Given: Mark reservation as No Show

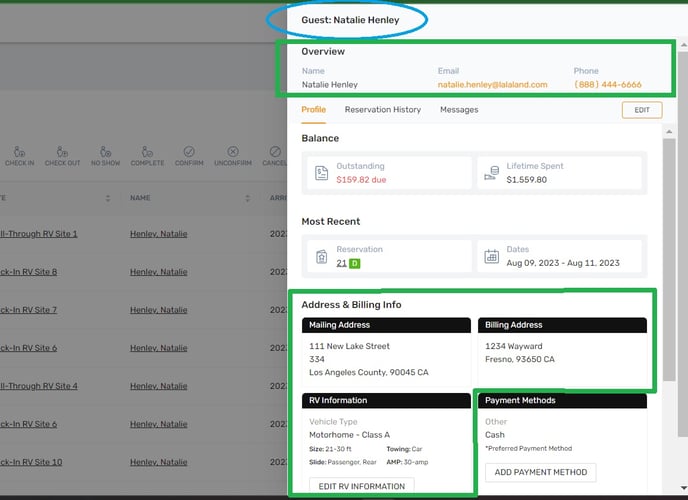Looking at the screenshot, I should (106, 152).
